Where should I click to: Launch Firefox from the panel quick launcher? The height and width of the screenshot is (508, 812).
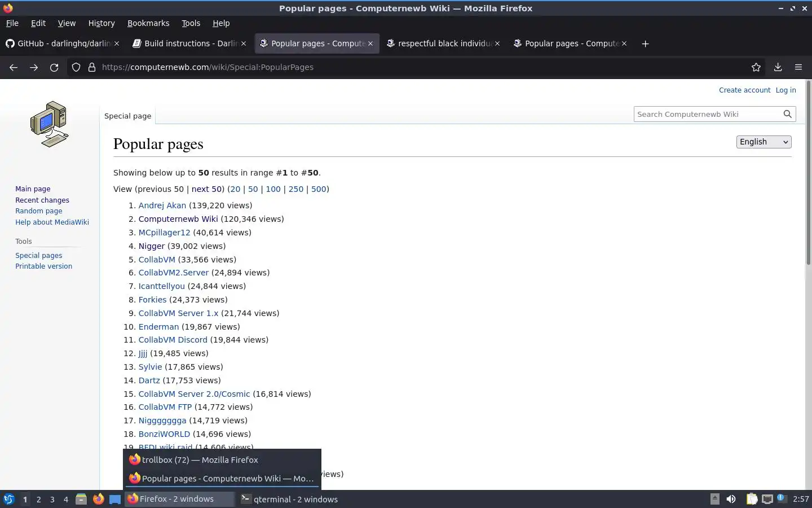tap(99, 499)
